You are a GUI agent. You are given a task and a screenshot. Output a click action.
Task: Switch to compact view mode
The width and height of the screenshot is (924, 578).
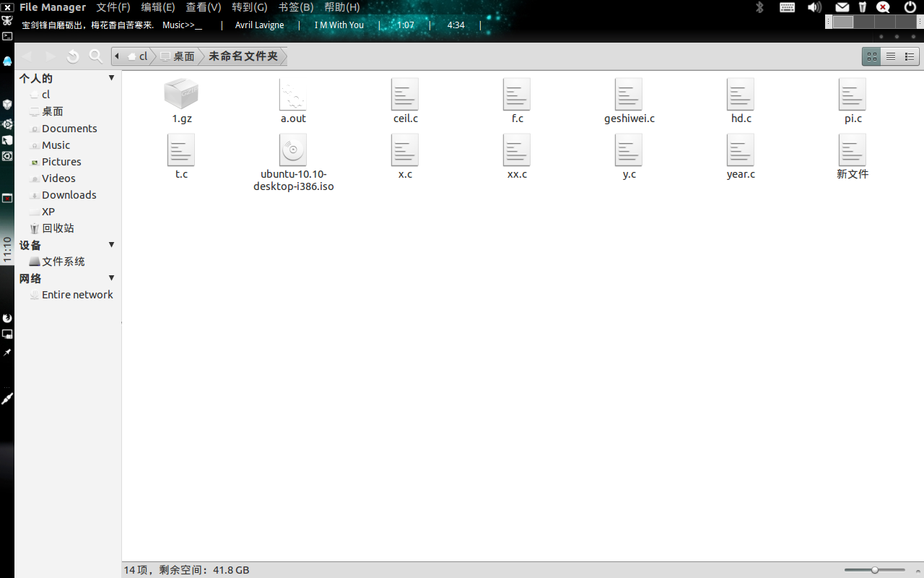(910, 56)
